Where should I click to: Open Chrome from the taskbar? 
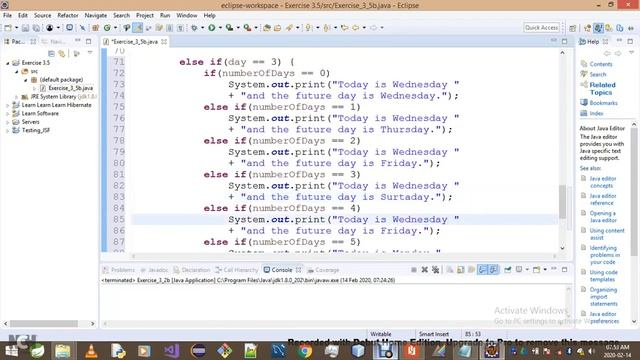coord(304,351)
